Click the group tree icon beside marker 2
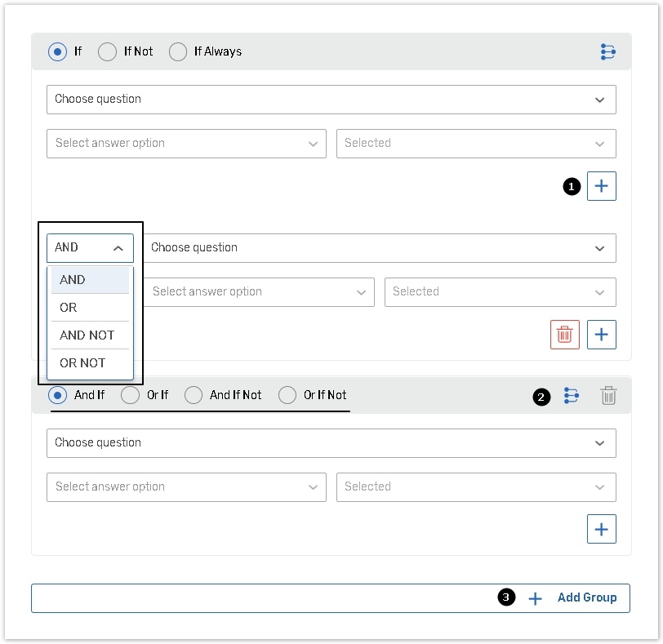The image size is (663, 644). click(572, 396)
